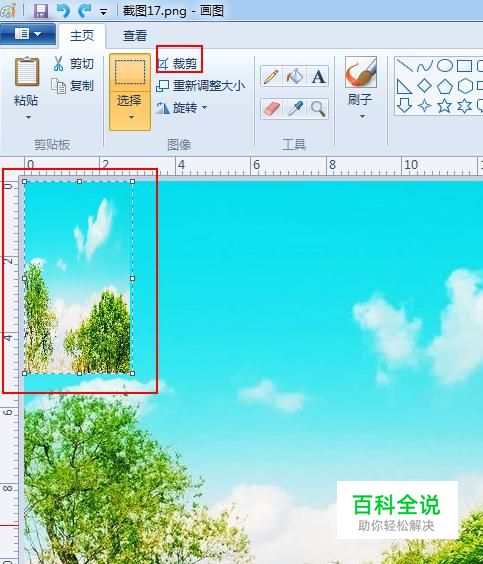The height and width of the screenshot is (564, 483).
Task: Expand the 粘贴 dropdown arrow
Action: (28, 117)
